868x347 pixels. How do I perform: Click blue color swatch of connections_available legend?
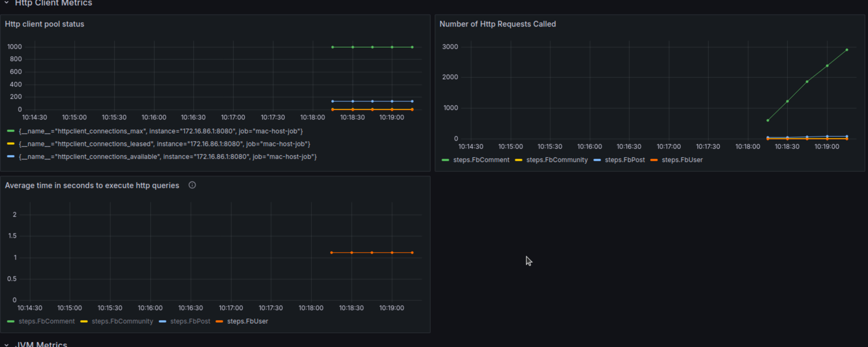pyautogui.click(x=11, y=156)
